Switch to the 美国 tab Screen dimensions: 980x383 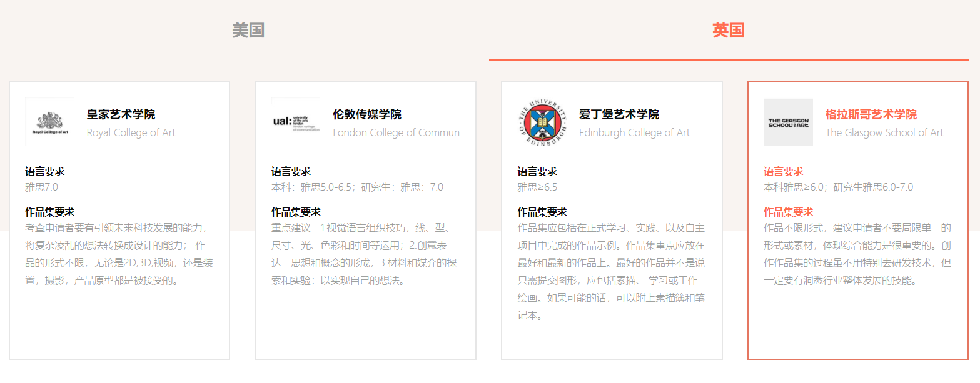pyautogui.click(x=248, y=30)
